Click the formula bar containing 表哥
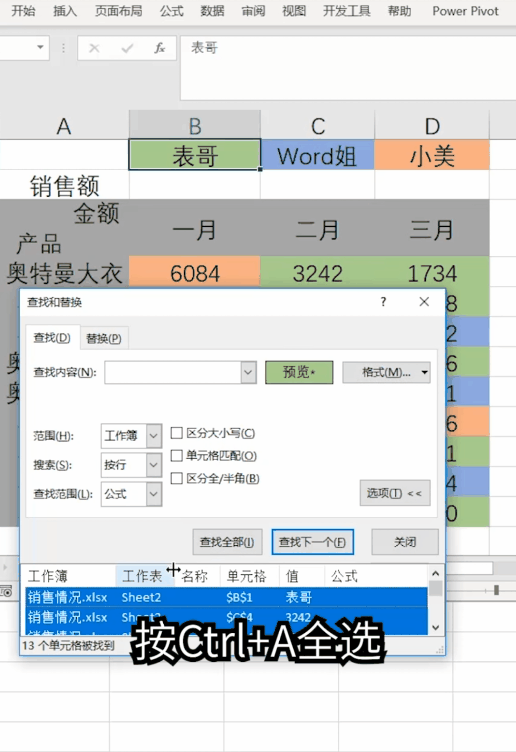Viewport: 516px width, 752px height. coord(348,68)
